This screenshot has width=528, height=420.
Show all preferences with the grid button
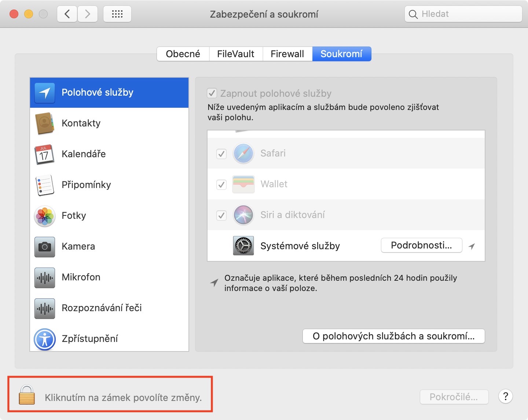click(117, 14)
